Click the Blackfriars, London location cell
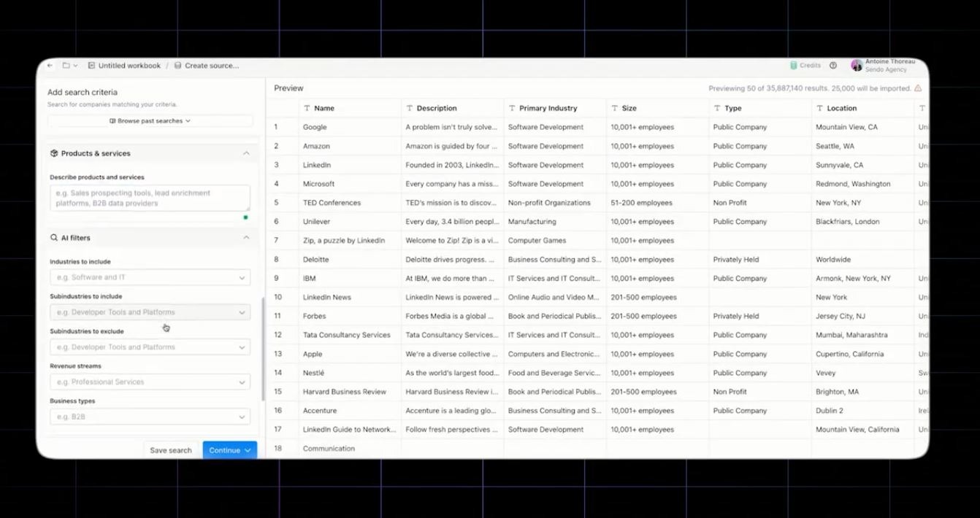980x518 pixels. (x=862, y=222)
